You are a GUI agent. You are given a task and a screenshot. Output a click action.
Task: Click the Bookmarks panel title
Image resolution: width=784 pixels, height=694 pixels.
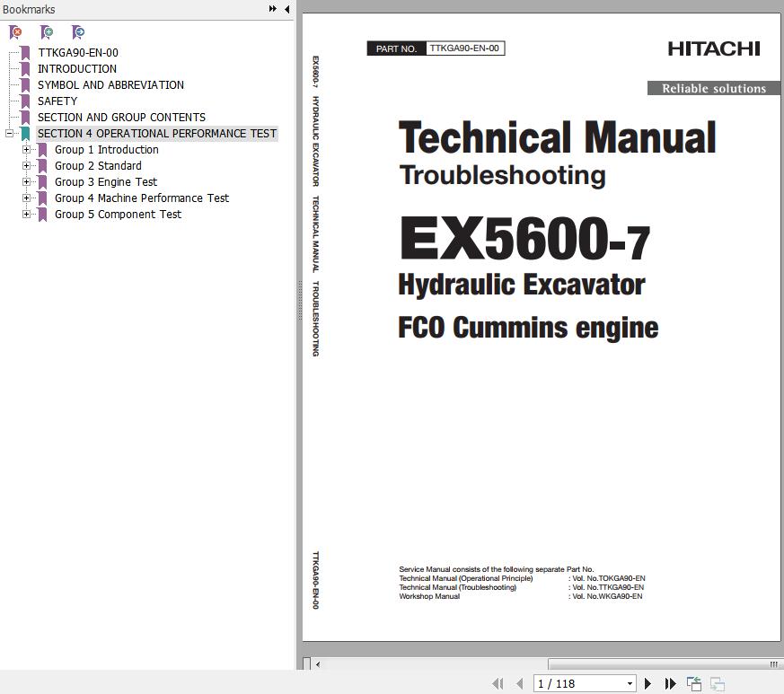pos(29,10)
